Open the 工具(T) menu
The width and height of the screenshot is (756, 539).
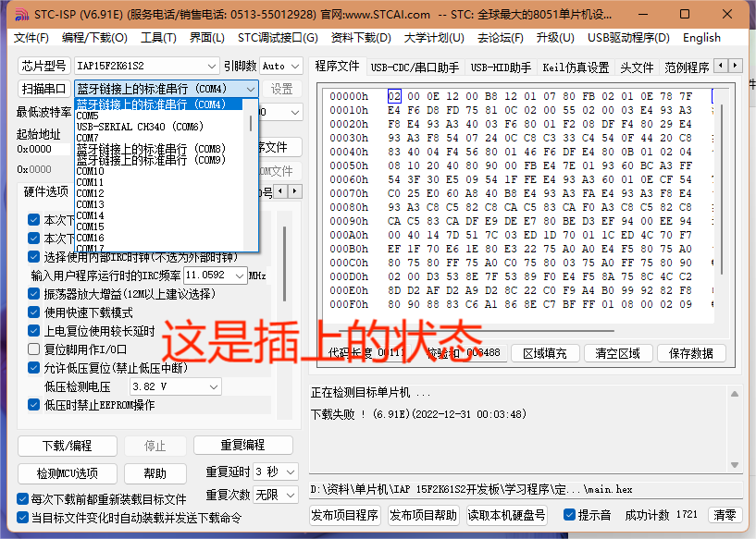pyautogui.click(x=158, y=38)
